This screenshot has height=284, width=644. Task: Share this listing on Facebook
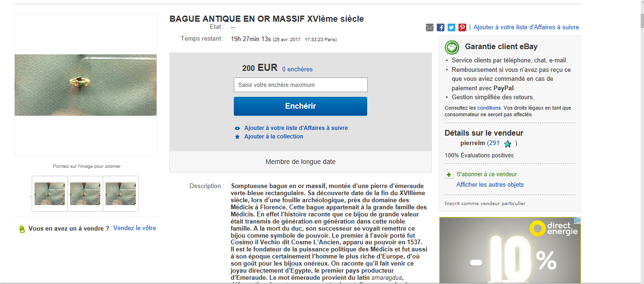pyautogui.click(x=441, y=27)
